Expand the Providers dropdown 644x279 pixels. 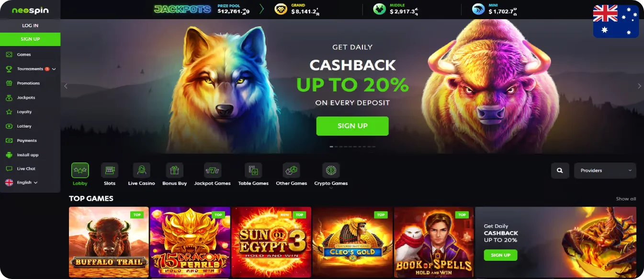pos(605,170)
